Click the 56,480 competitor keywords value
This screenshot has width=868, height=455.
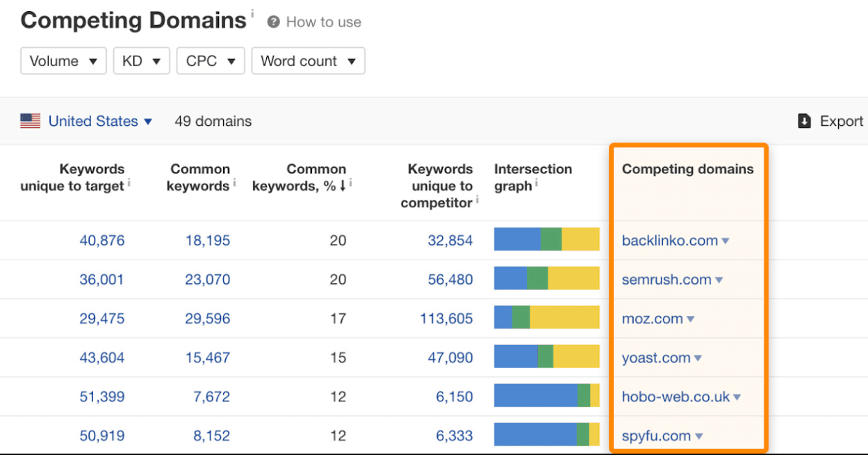(450, 280)
